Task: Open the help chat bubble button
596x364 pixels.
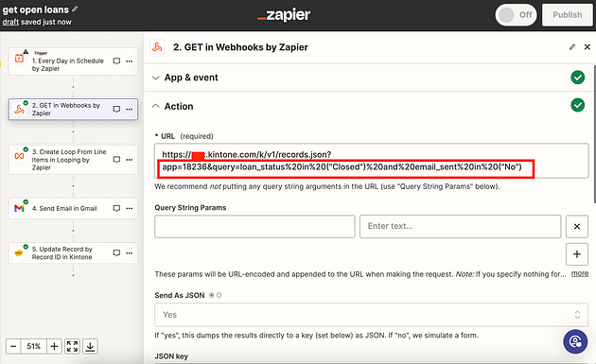Action: point(575,341)
